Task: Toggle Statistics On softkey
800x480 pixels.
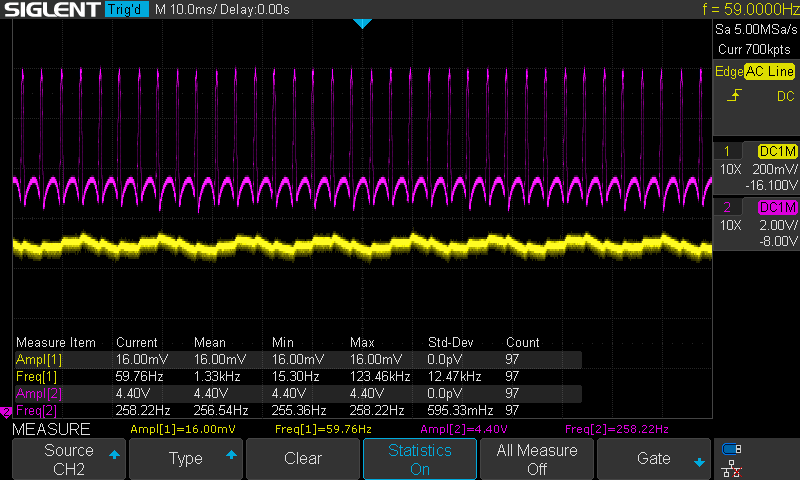Action: click(420, 460)
